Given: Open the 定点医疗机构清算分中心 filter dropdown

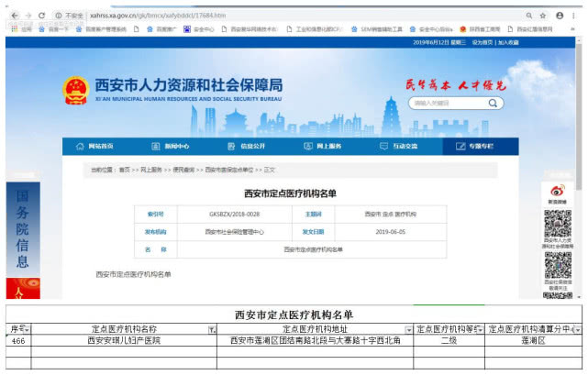Looking at the screenshot, I should coord(578,330).
